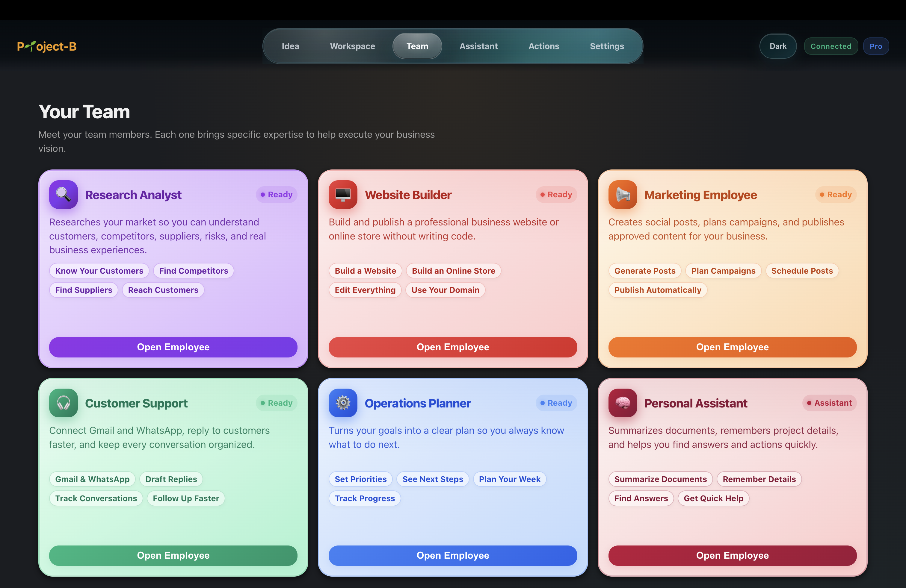Click the Pro plan badge
This screenshot has width=906, height=588.
[x=875, y=46]
